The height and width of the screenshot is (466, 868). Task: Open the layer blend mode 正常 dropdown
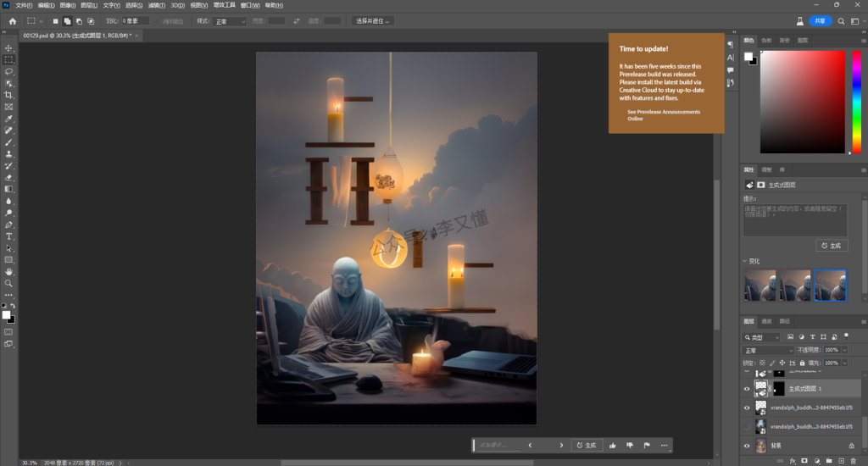pyautogui.click(x=769, y=350)
